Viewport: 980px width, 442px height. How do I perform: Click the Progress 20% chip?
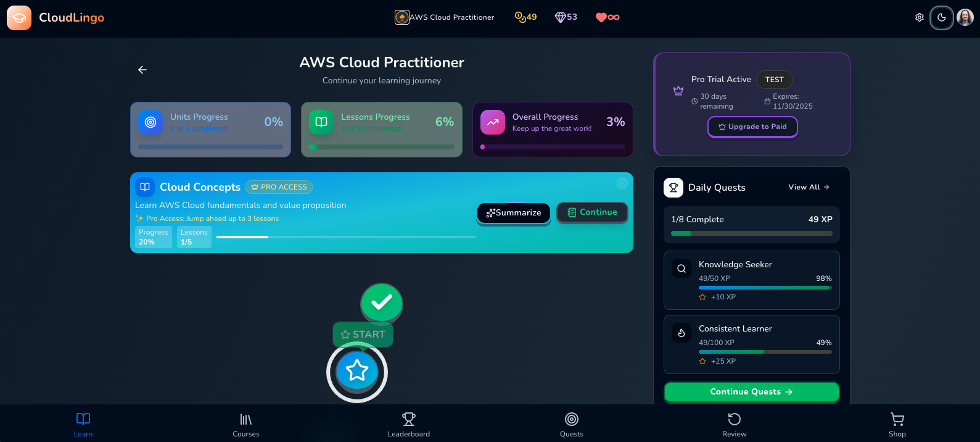tap(154, 237)
